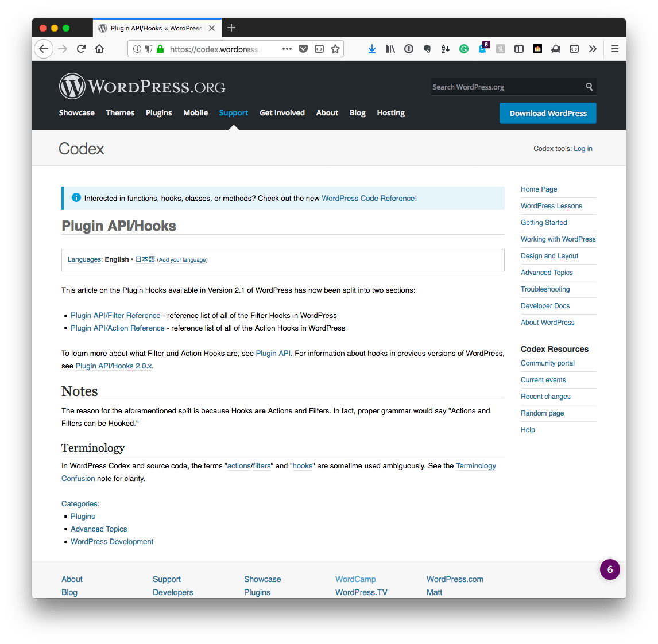The image size is (658, 644).
Task: Open the Firefox hamburger menu
Action: click(614, 49)
